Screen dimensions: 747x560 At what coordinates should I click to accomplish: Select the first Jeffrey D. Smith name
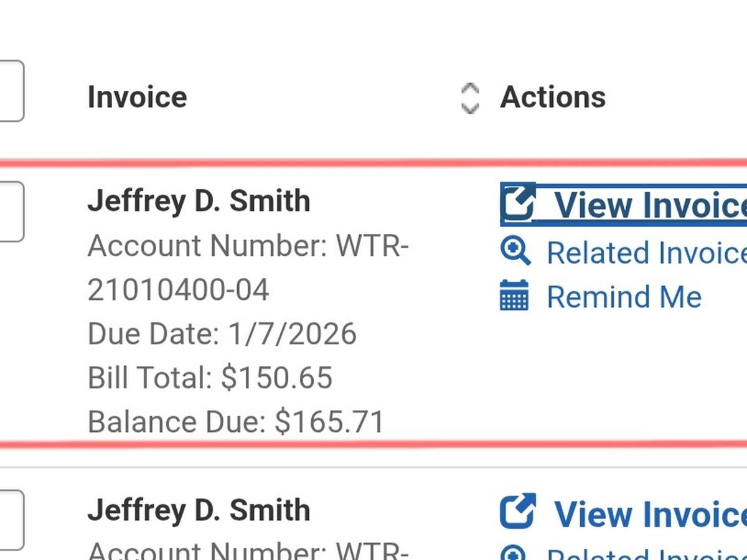click(199, 201)
